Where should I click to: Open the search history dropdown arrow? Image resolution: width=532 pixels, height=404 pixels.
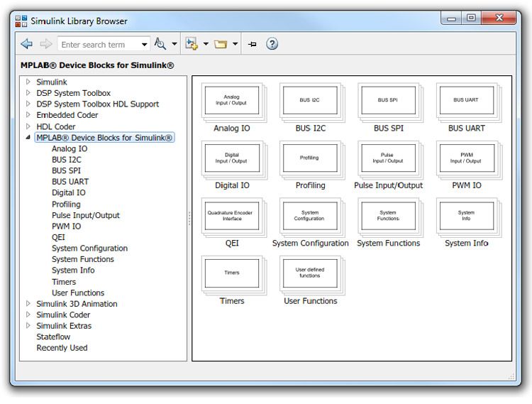[x=145, y=45]
